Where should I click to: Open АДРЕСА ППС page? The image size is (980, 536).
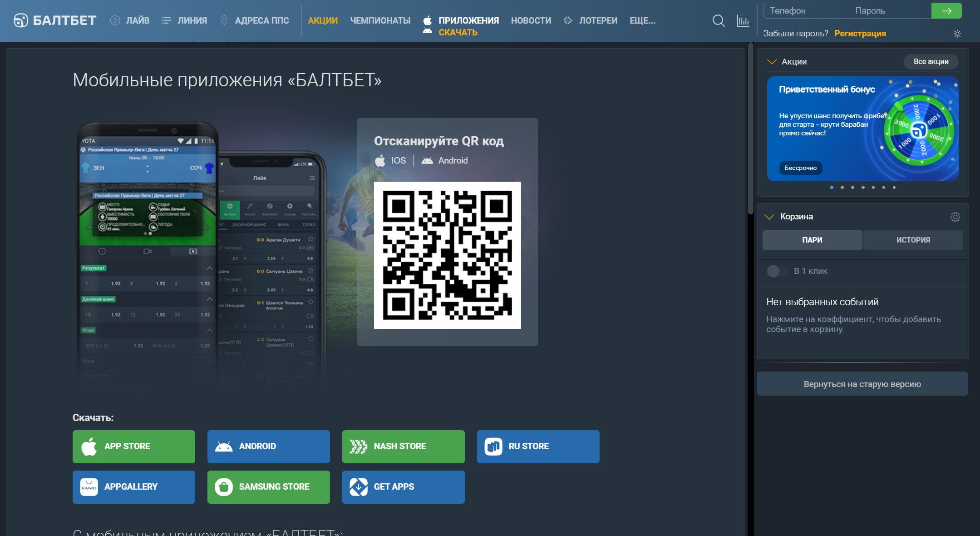tap(254, 20)
